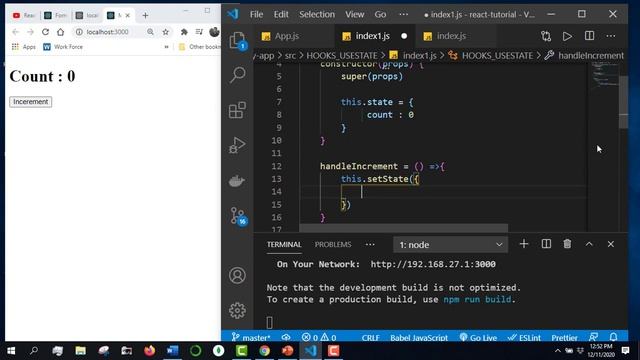Viewport: 640px width, 360px height.
Task: Click the master branch in status bar
Action: (251, 338)
